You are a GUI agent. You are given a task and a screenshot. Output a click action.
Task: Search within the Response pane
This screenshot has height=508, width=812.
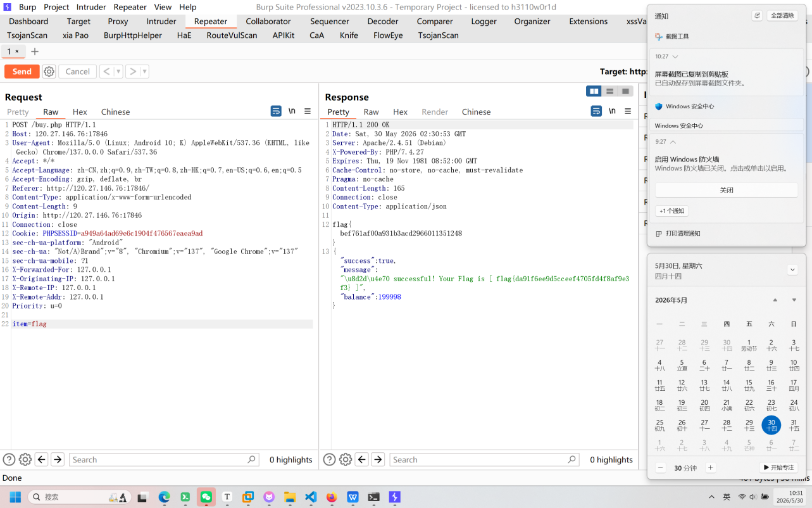pos(484,460)
